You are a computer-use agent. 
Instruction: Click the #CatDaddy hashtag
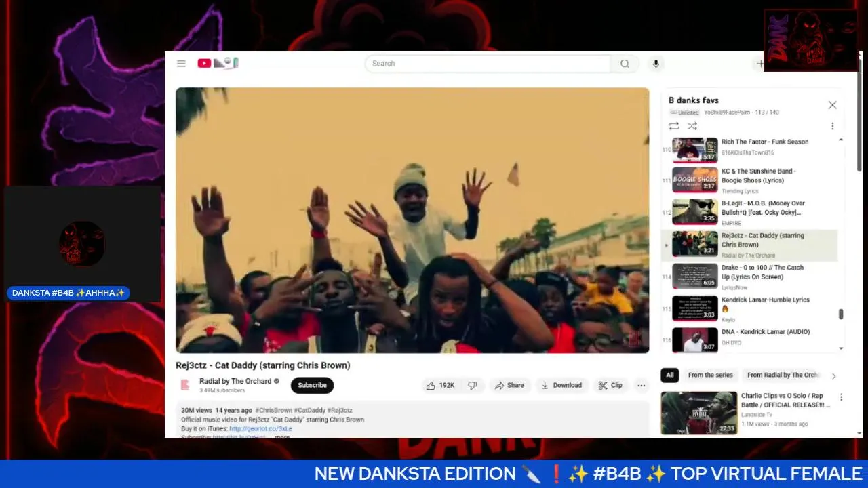pos(310,411)
